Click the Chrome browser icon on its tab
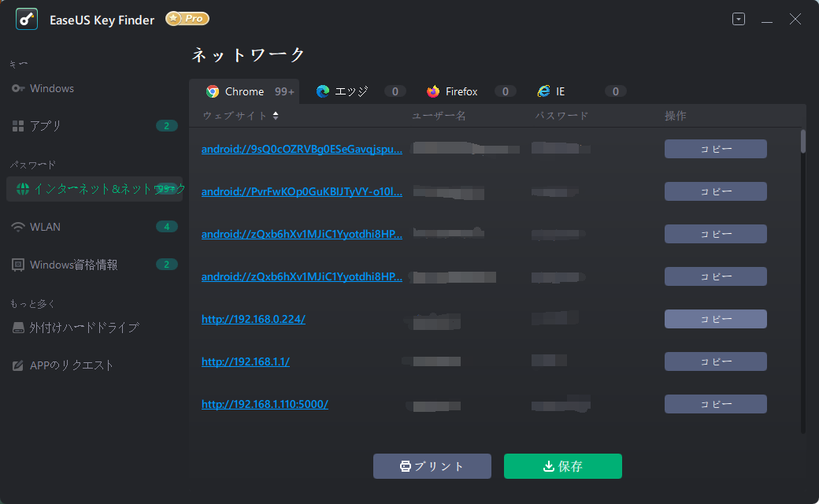Screen dimensions: 819x504 click(213, 91)
